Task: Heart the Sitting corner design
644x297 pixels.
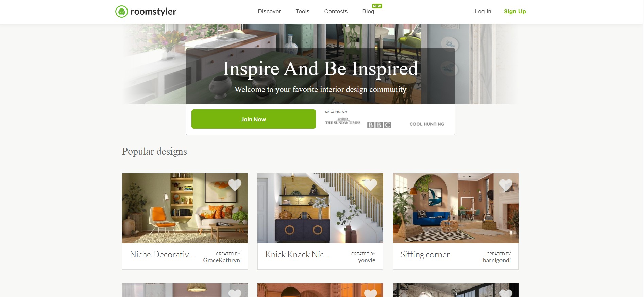Action: tap(506, 185)
